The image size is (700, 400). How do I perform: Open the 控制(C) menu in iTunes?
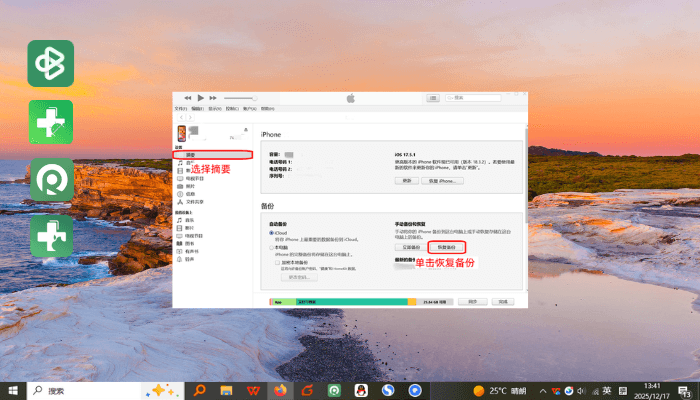pyautogui.click(x=232, y=108)
